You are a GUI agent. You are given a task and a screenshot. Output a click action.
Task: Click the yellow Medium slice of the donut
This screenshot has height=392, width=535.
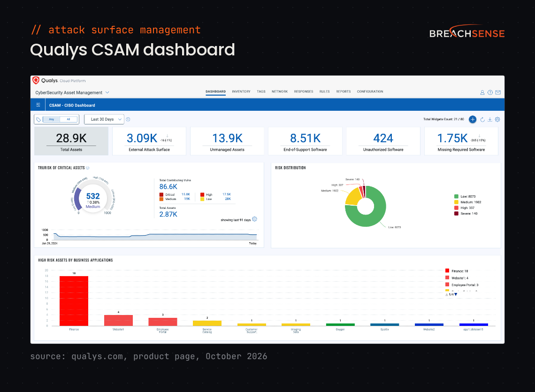point(353,196)
